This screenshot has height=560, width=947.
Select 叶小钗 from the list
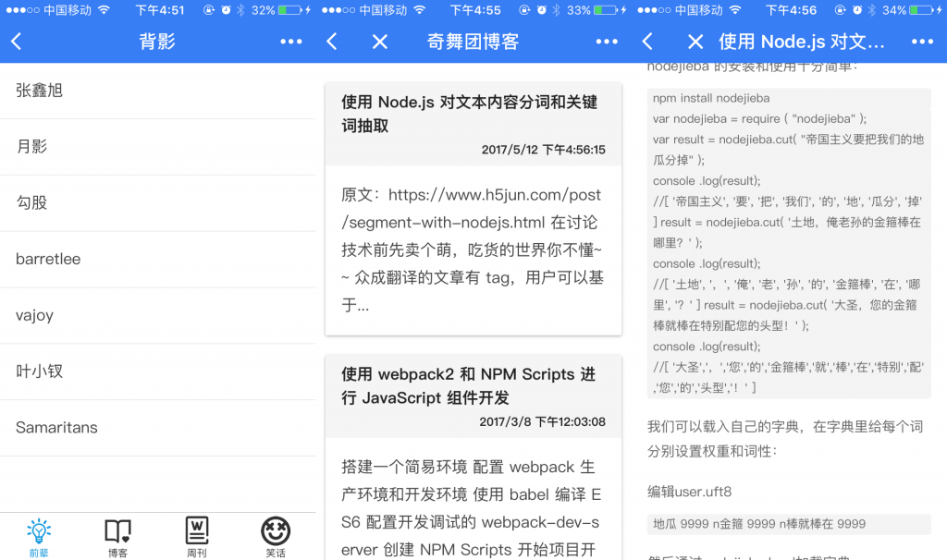coord(157,371)
